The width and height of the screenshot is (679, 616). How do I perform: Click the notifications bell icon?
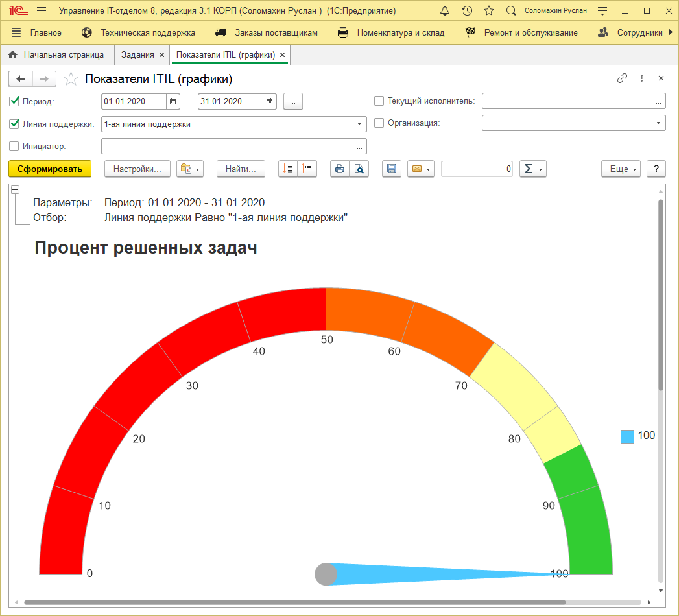[x=444, y=11]
